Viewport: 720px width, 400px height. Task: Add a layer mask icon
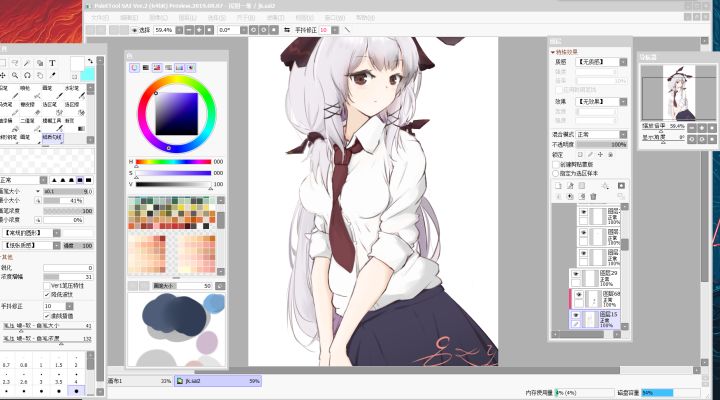(x=621, y=186)
